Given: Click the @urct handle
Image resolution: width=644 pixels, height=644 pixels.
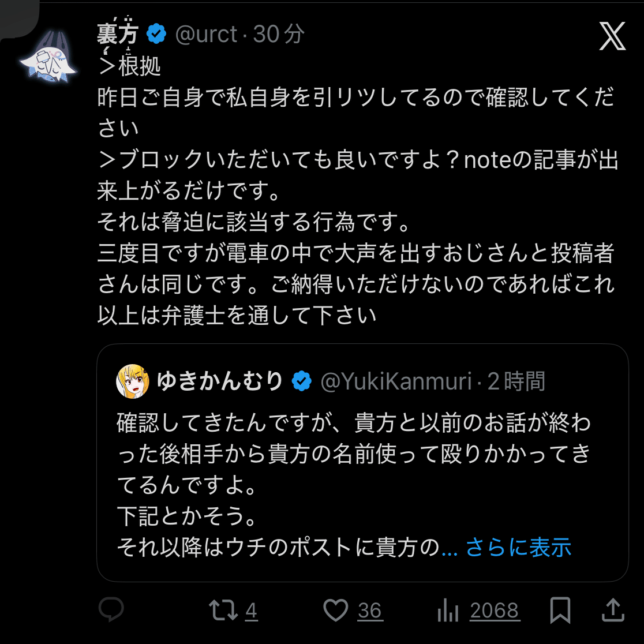Looking at the screenshot, I should 206,35.
